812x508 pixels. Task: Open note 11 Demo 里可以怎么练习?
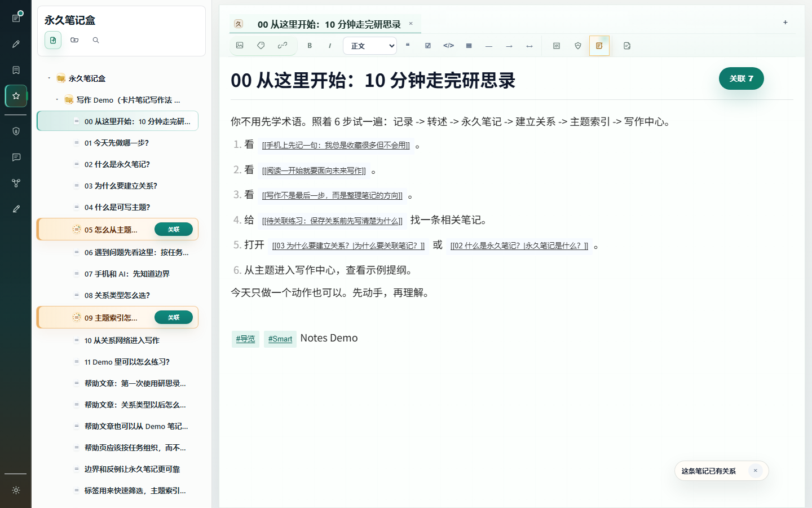tap(118, 362)
